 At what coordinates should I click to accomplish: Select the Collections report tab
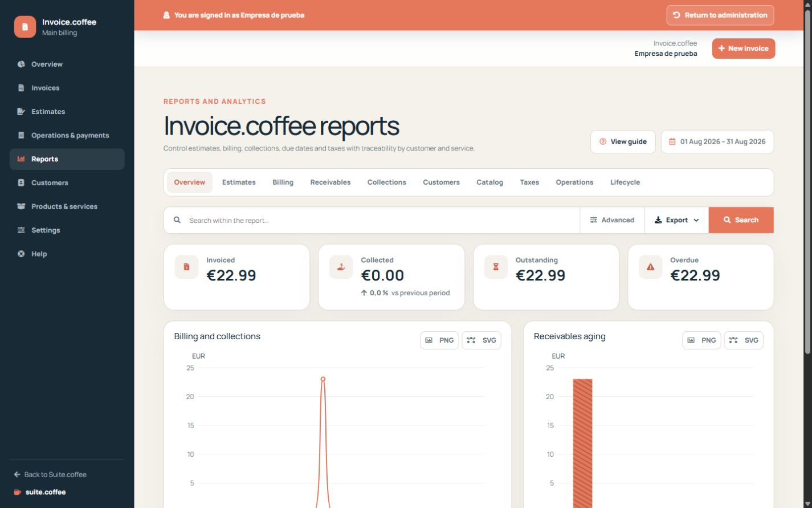pyautogui.click(x=387, y=182)
